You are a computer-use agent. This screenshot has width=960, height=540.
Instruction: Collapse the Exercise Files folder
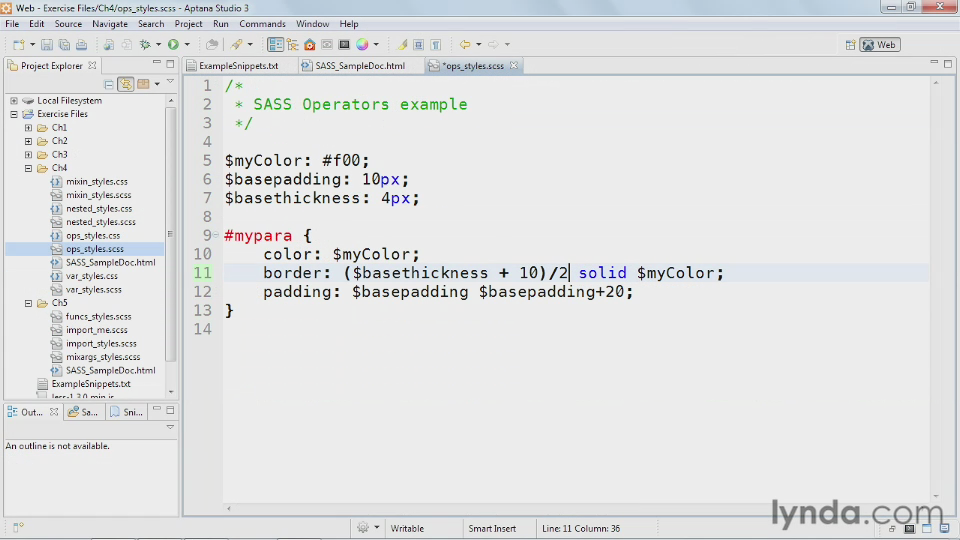[x=14, y=114]
